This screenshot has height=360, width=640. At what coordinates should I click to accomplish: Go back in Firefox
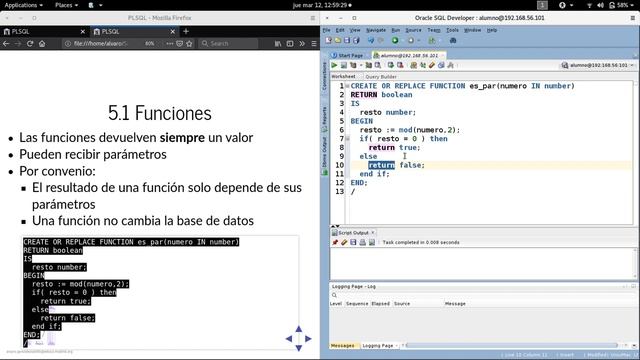tap(6, 44)
